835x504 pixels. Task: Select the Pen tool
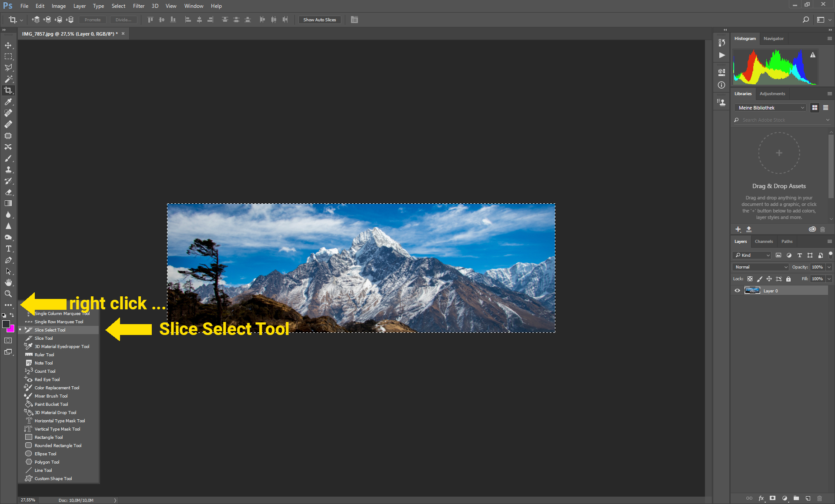point(8,260)
